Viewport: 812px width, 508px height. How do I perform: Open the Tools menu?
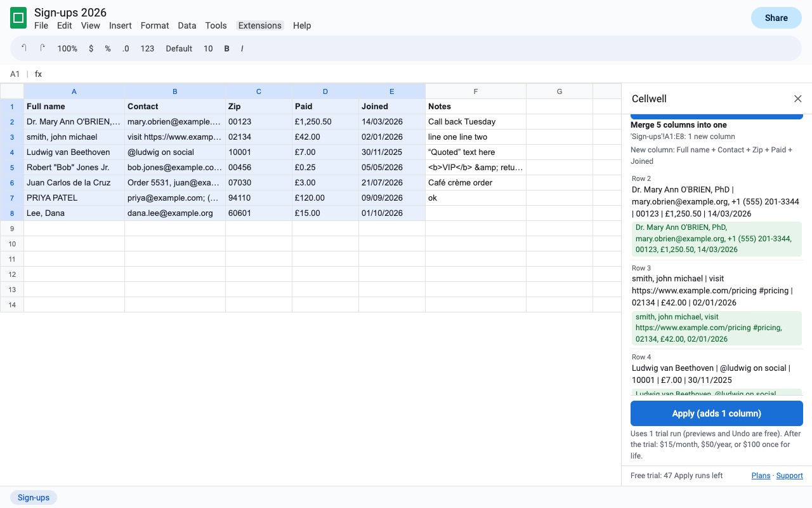[216, 25]
